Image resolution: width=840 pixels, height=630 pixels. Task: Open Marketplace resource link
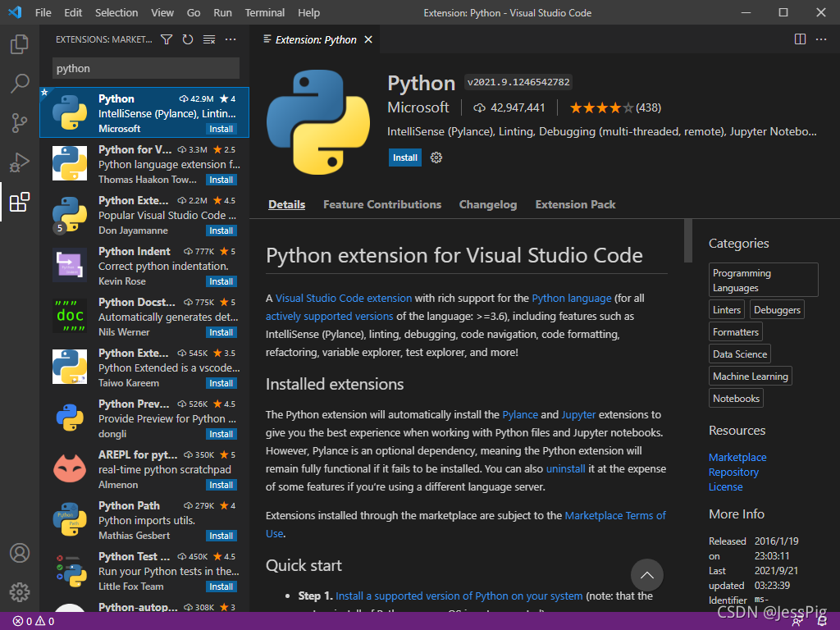coord(737,458)
